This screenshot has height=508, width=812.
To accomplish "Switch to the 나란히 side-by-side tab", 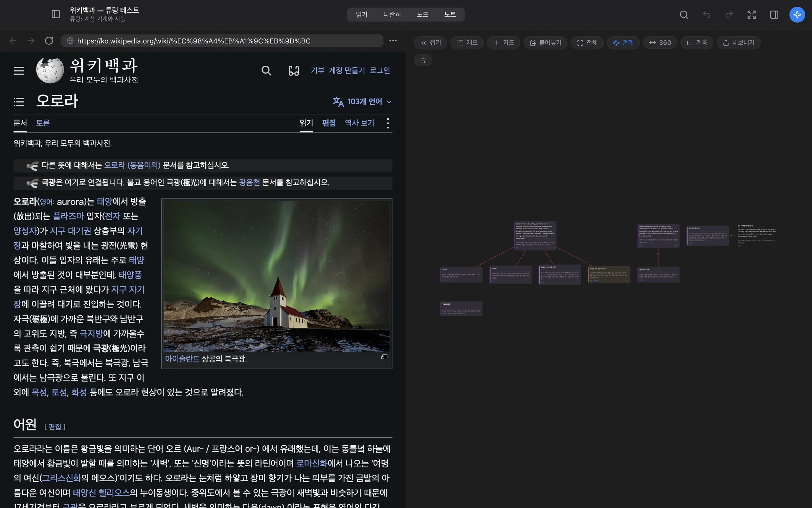I will (x=392, y=15).
